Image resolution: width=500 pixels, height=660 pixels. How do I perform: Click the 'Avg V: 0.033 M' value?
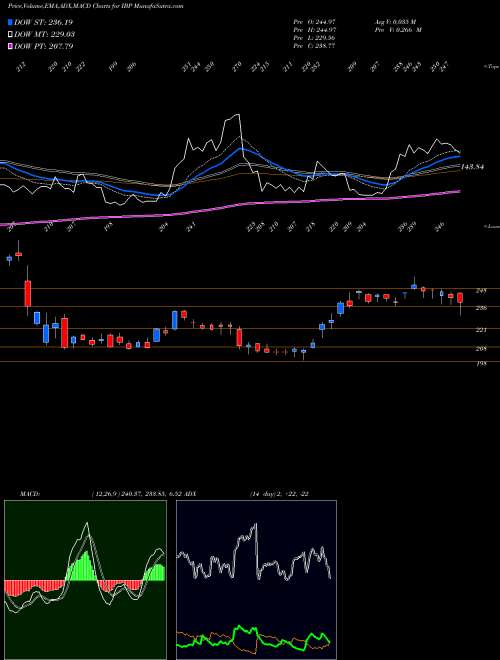[x=396, y=22]
